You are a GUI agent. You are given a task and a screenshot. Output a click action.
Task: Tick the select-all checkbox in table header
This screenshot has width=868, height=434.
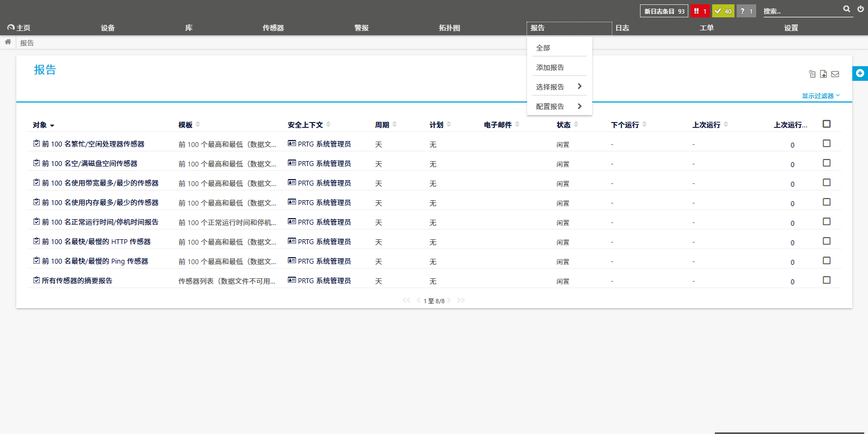click(826, 124)
